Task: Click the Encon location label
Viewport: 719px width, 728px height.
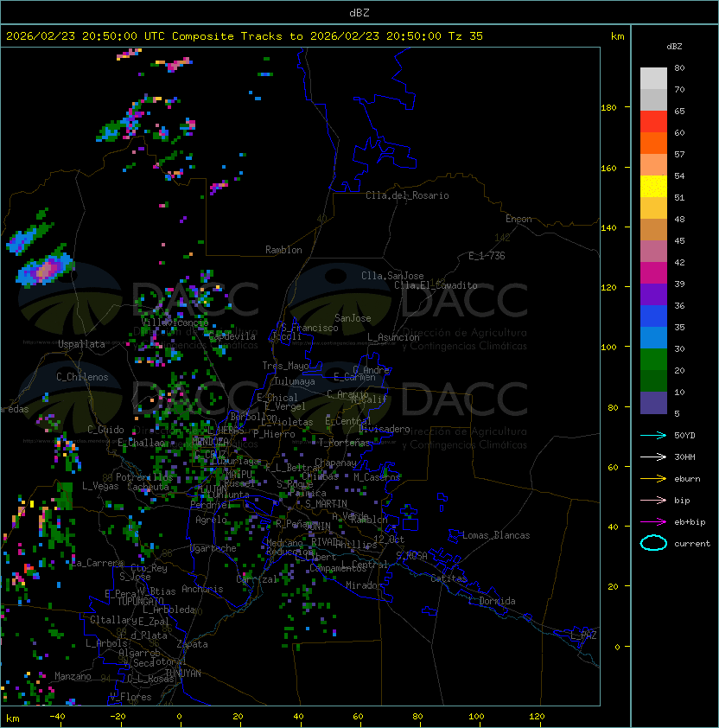Action: (x=519, y=219)
